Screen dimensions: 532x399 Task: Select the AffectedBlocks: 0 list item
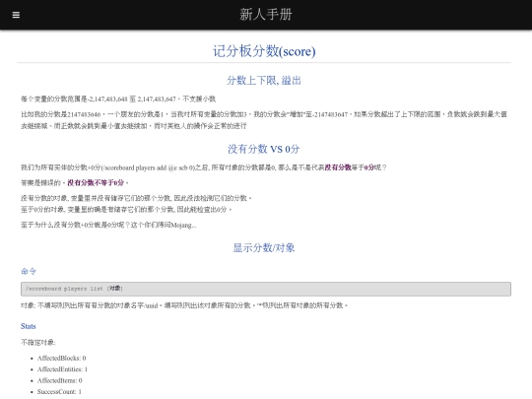click(x=61, y=358)
